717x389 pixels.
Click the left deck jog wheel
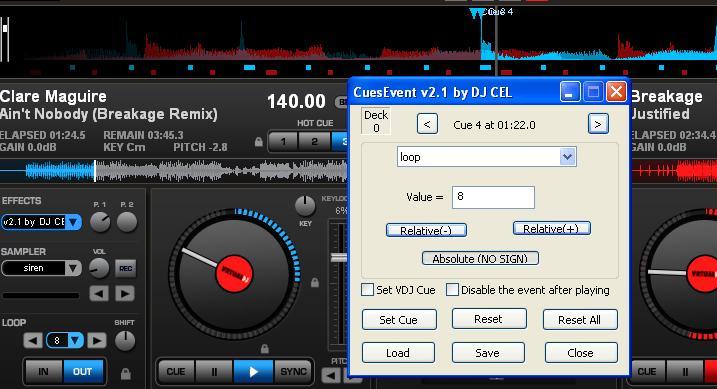(234, 273)
